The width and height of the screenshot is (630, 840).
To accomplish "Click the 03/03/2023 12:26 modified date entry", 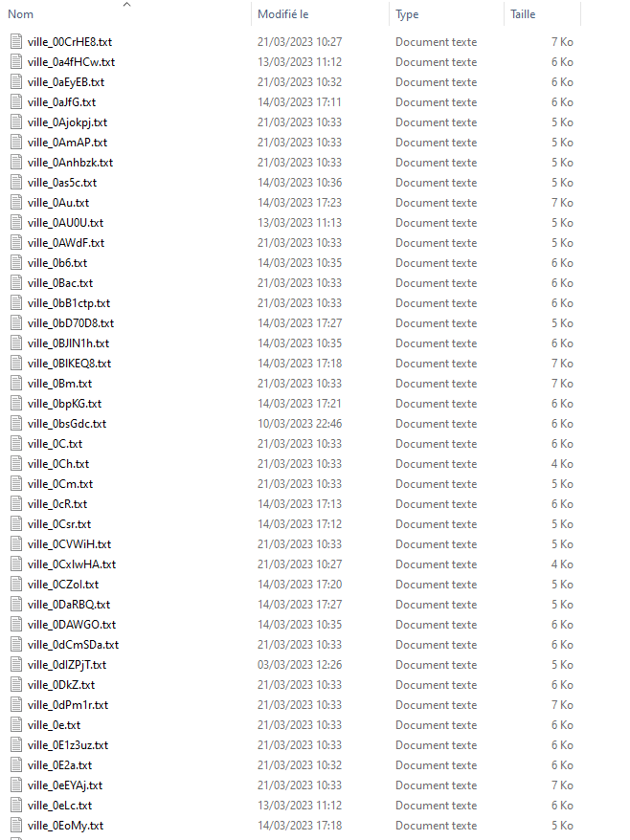I will tap(300, 665).
